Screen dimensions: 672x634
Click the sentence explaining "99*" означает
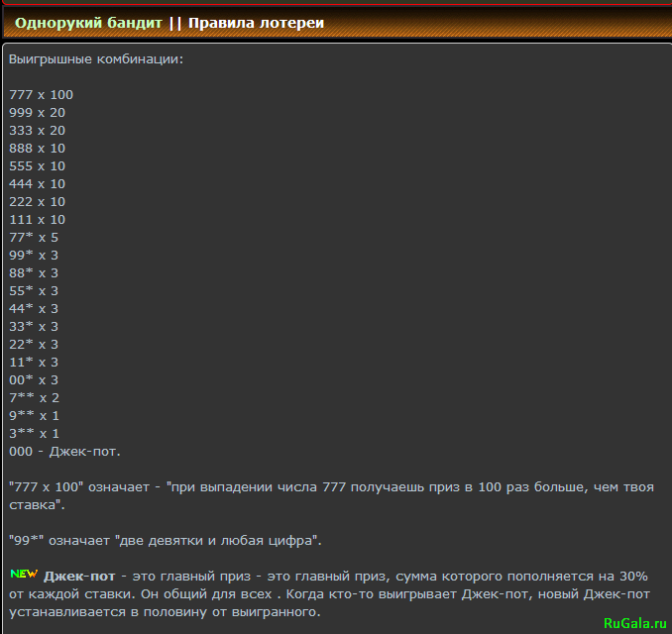pyautogui.click(x=165, y=541)
